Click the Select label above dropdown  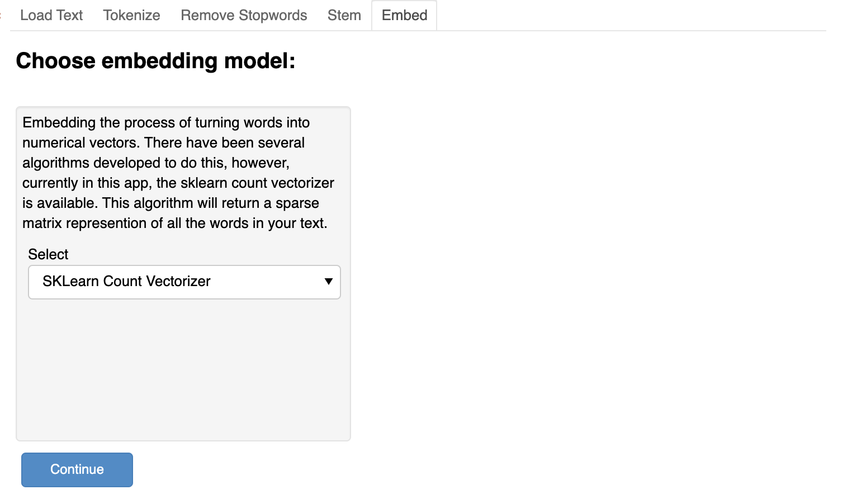[x=48, y=254]
